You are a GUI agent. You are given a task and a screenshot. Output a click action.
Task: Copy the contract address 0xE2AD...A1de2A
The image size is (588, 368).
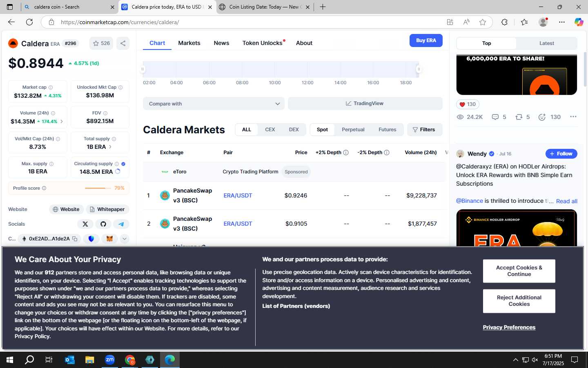point(75,239)
